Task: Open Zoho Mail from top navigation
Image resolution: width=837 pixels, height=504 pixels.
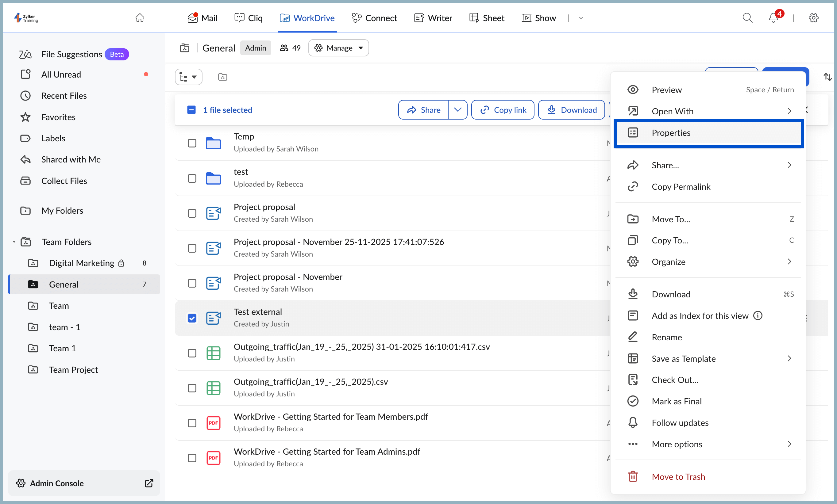Action: (x=202, y=18)
